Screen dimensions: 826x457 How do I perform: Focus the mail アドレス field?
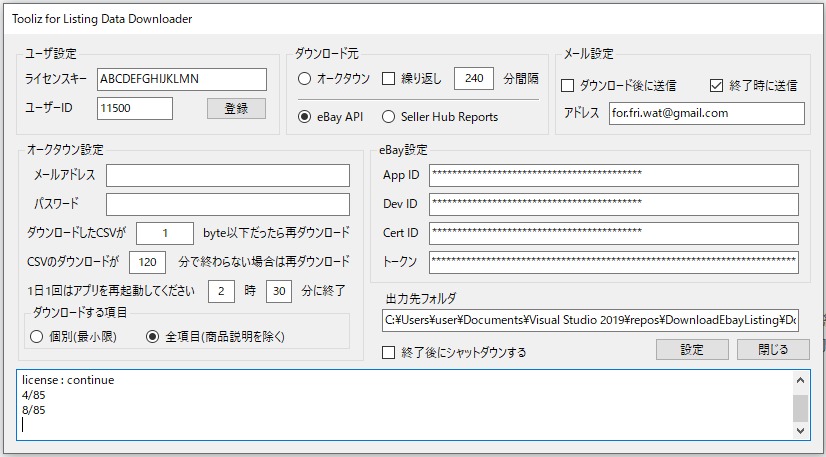pyautogui.click(x=706, y=113)
